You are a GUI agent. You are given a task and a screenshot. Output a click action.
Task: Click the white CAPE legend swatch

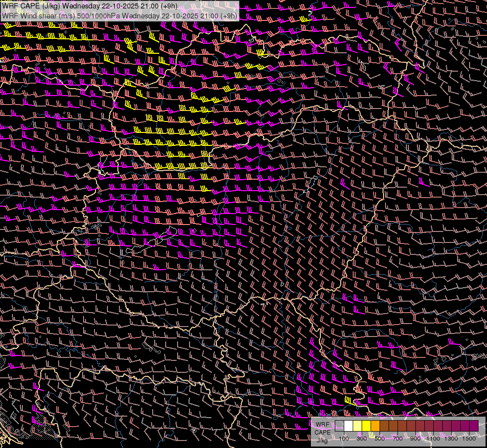tap(349, 426)
